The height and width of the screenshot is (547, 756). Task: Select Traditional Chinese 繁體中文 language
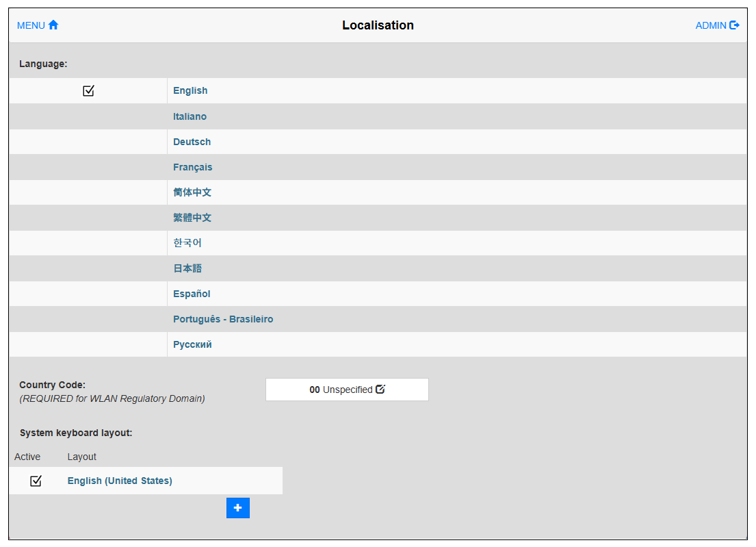[192, 218]
